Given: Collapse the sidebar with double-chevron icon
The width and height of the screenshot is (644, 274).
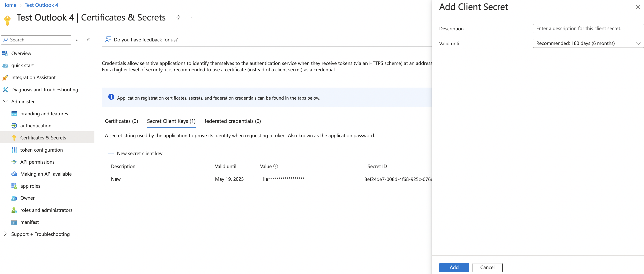Looking at the screenshot, I should (89, 40).
